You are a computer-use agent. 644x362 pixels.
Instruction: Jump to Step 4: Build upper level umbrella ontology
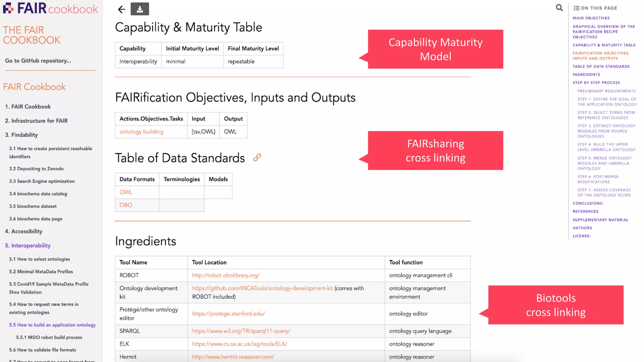[x=606, y=147]
